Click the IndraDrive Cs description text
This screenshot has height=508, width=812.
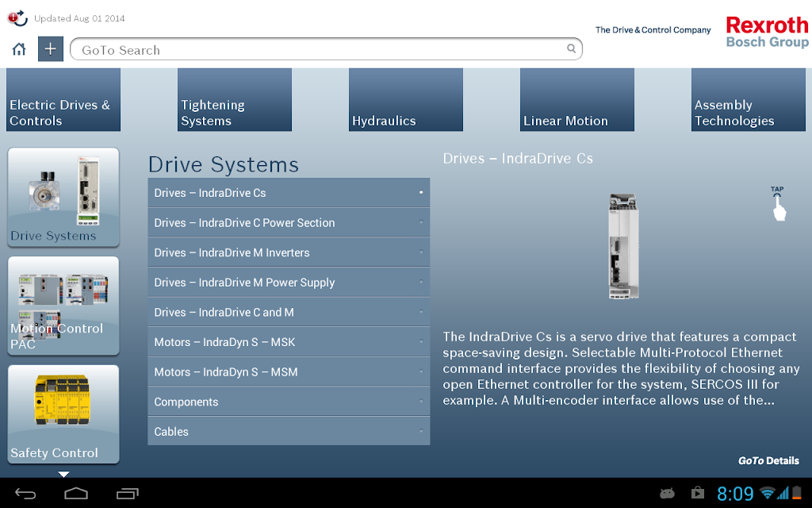pyautogui.click(x=621, y=368)
